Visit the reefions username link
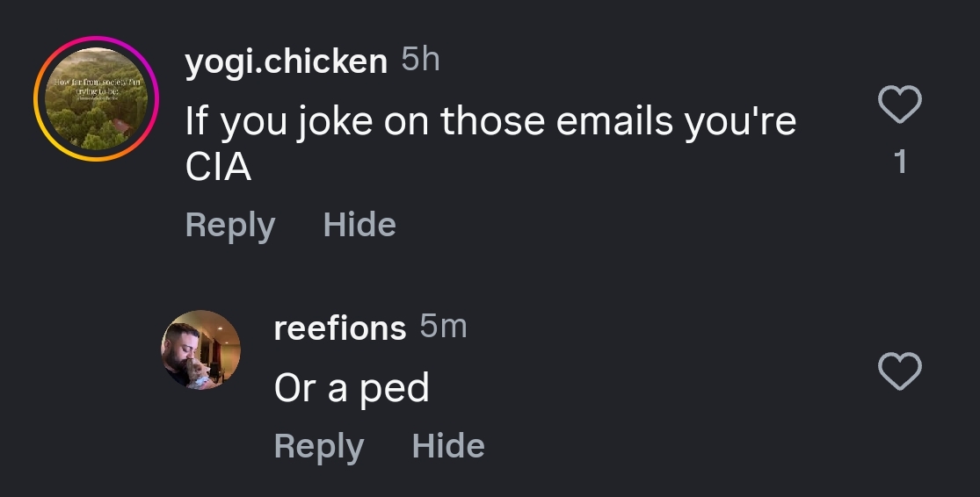This screenshot has width=980, height=497. coord(339,328)
